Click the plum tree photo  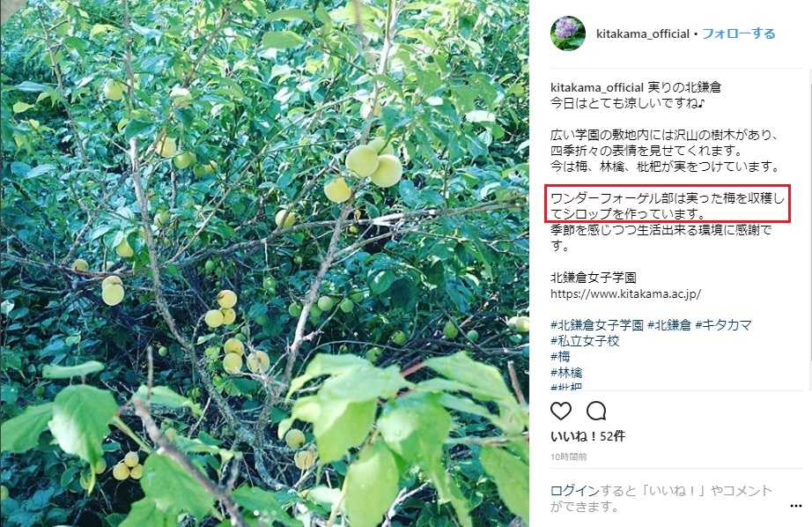pos(264,263)
